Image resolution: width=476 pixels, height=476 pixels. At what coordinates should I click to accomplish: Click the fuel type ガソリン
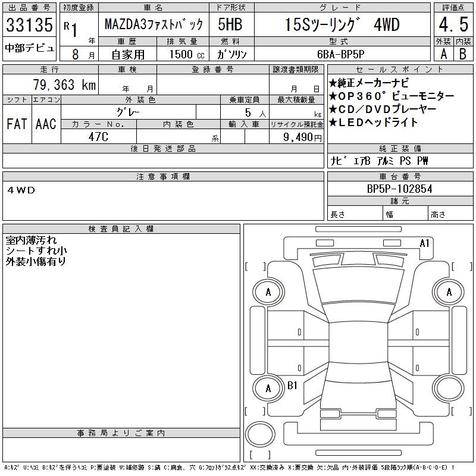(231, 54)
